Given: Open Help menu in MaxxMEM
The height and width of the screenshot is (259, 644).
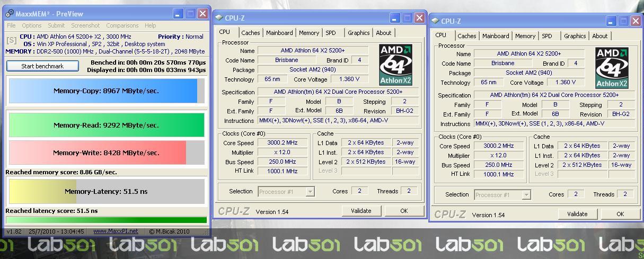Looking at the screenshot, I should pos(151,25).
